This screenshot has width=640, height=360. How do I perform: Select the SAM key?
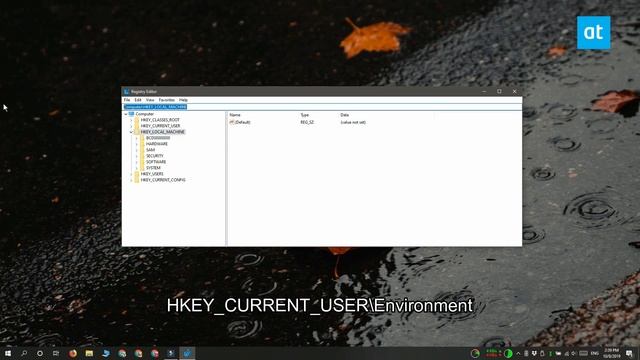point(150,150)
